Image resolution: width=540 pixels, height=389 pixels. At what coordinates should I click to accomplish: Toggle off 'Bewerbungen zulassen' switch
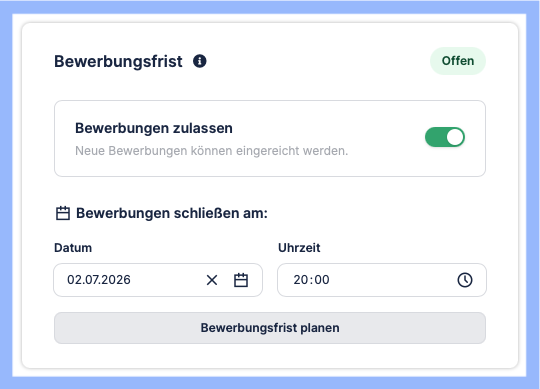[445, 137]
